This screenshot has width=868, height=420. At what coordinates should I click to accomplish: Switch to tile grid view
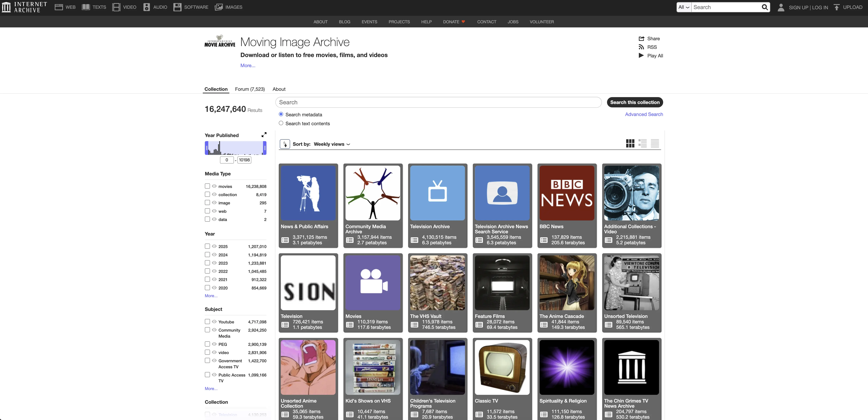[x=630, y=143]
